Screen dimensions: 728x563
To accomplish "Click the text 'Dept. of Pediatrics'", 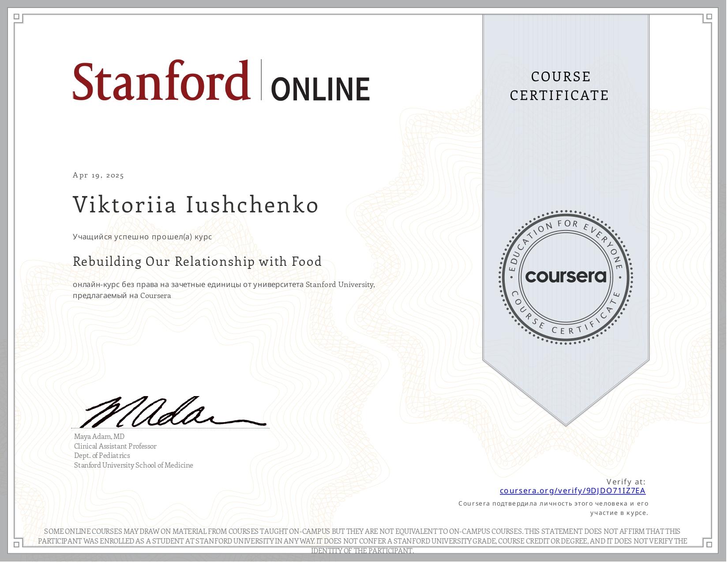I will point(102,456).
